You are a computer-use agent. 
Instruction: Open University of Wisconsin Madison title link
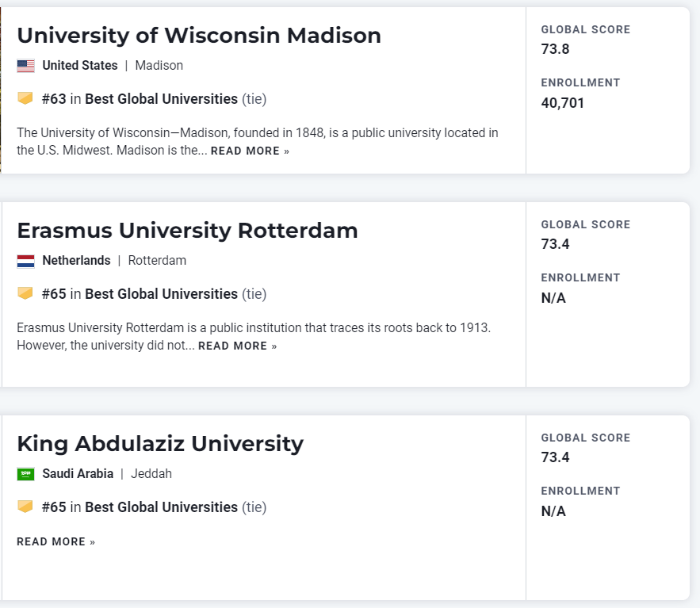[199, 36]
